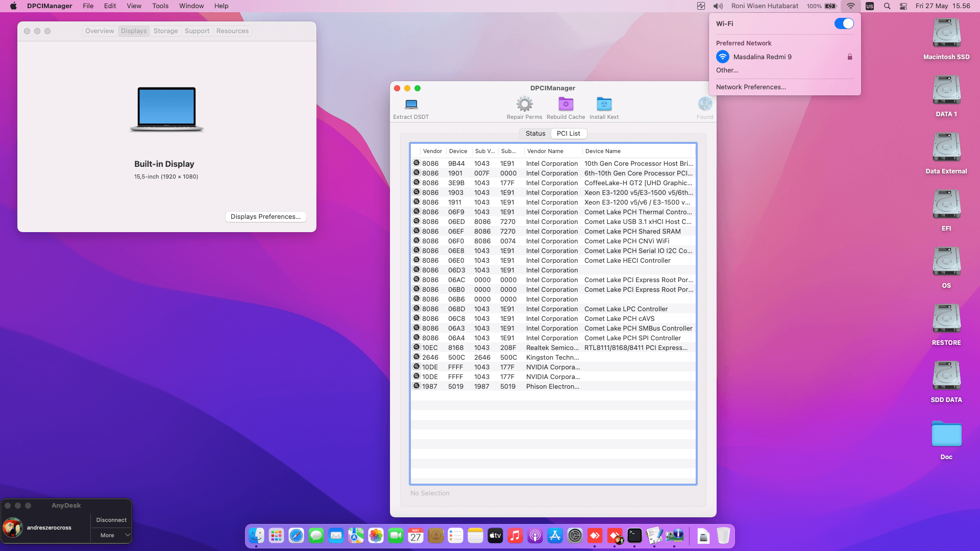Open the Doc folder on desktop
The height and width of the screenshot is (551, 980).
click(946, 434)
